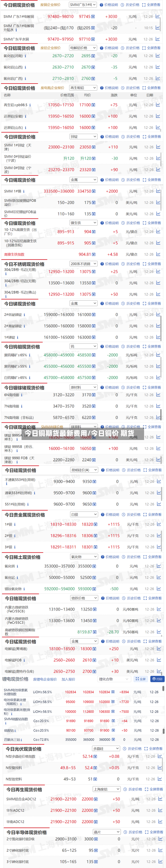The width and height of the screenshot is (166, 868).
Task: Select the 今日贵金属现货价格 section tab
Action: 25,515
